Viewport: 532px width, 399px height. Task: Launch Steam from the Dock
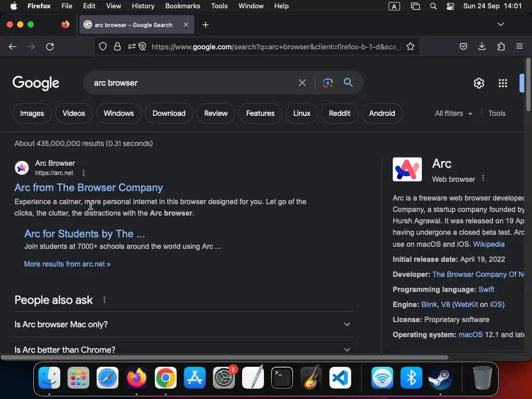(440, 378)
